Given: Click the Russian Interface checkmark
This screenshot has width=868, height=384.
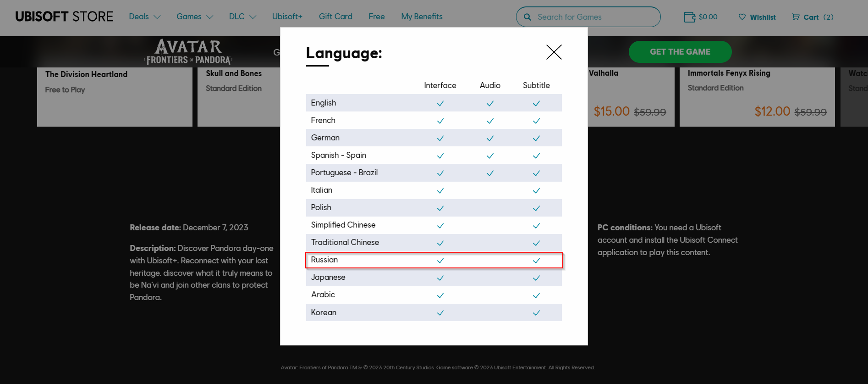Looking at the screenshot, I should [x=440, y=261].
